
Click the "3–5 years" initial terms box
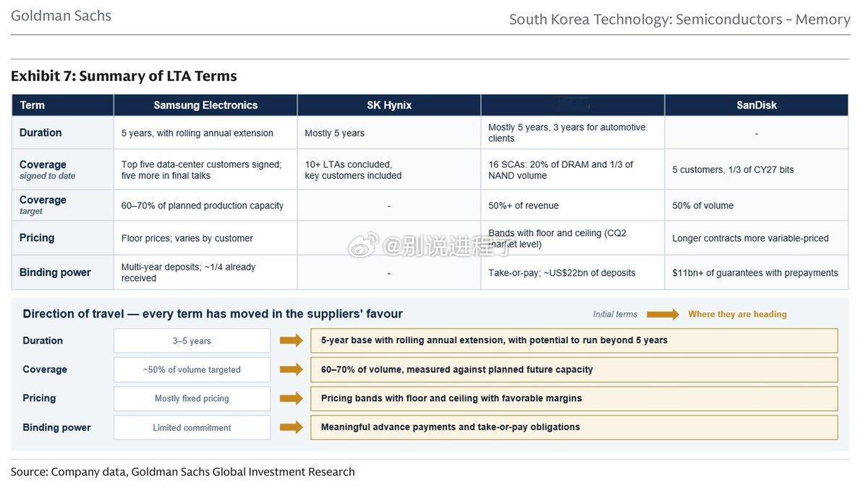[192, 341]
